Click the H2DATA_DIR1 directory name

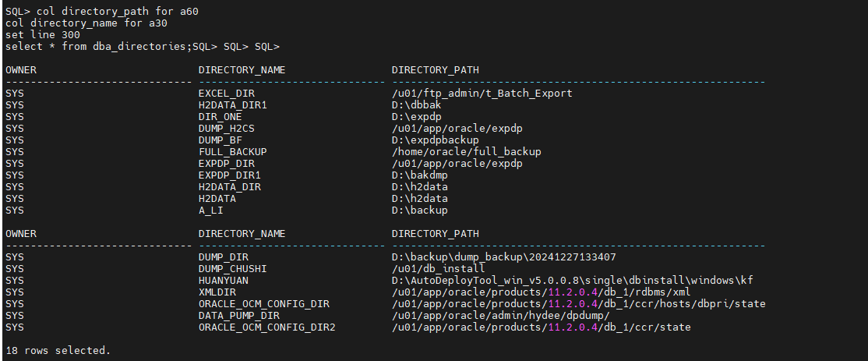233,105
